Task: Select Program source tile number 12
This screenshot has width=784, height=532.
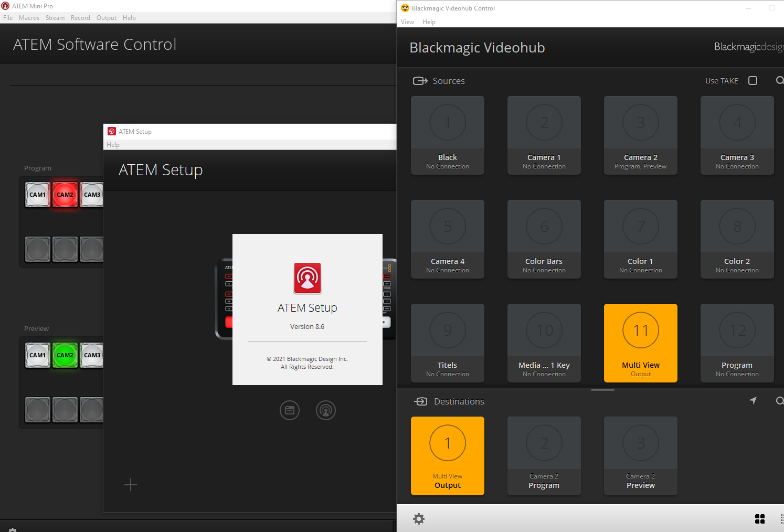Action: click(737, 343)
